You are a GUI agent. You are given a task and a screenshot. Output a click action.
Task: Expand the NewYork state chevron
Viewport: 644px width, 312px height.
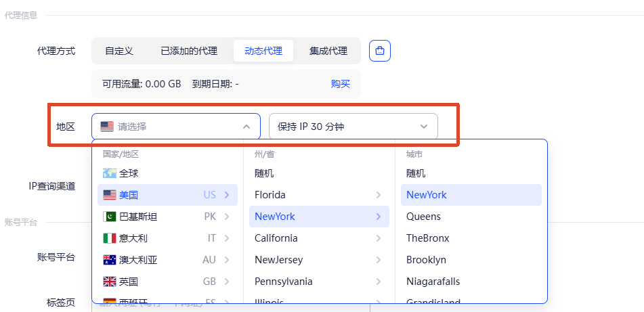(379, 217)
